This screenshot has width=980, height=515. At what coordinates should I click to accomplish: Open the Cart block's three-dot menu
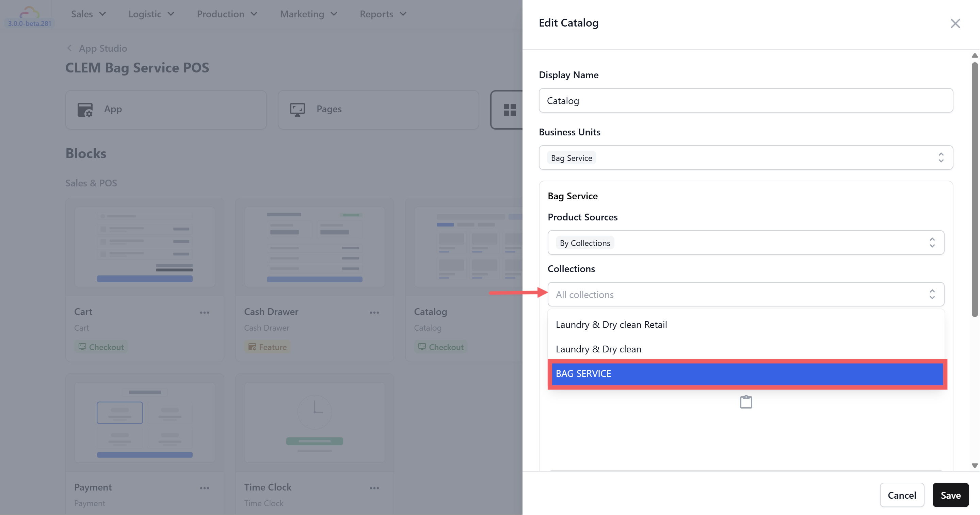click(x=204, y=312)
